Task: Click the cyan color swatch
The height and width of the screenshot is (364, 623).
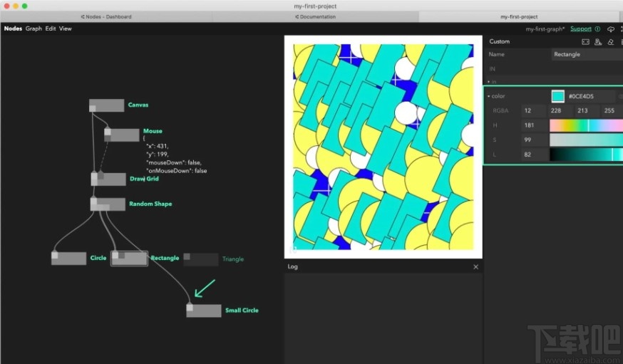Action: (x=558, y=96)
